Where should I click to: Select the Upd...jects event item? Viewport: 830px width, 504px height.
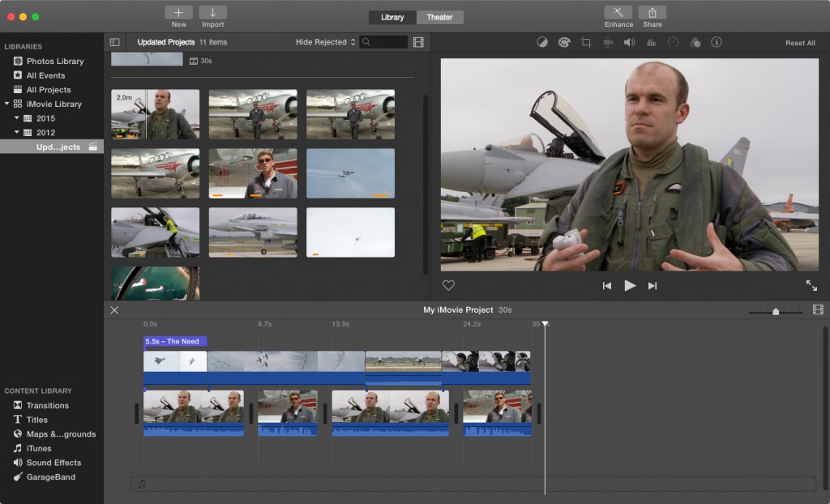[x=52, y=147]
